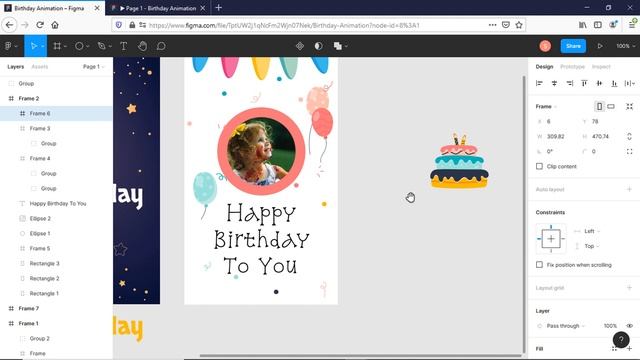Open the distribute spacing dropdown
The width and height of the screenshot is (640, 360).
(629, 83)
